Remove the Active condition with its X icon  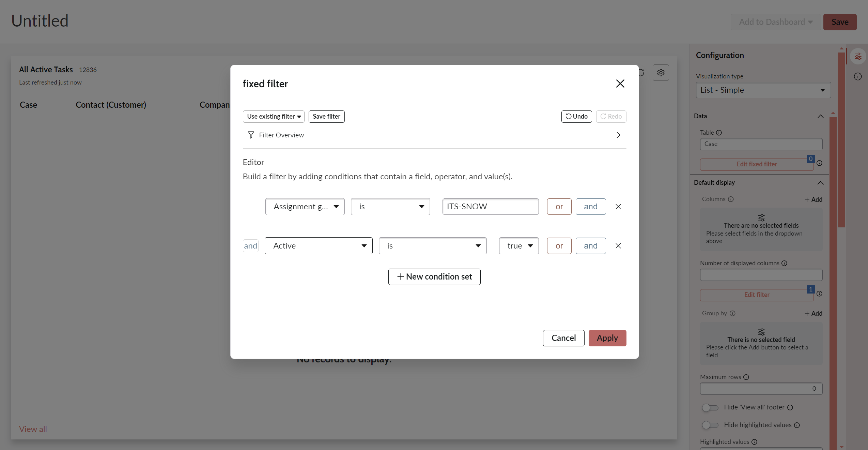click(618, 245)
